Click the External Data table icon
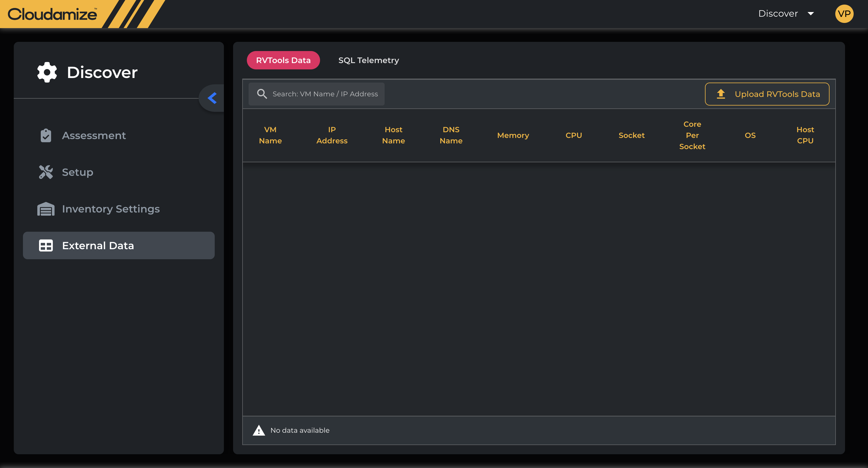This screenshot has height=468, width=868. pyautogui.click(x=46, y=245)
